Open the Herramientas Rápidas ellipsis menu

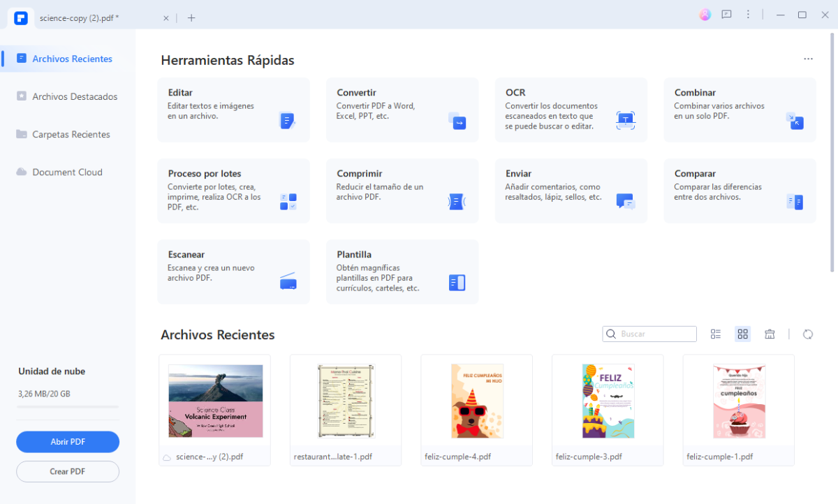808,59
